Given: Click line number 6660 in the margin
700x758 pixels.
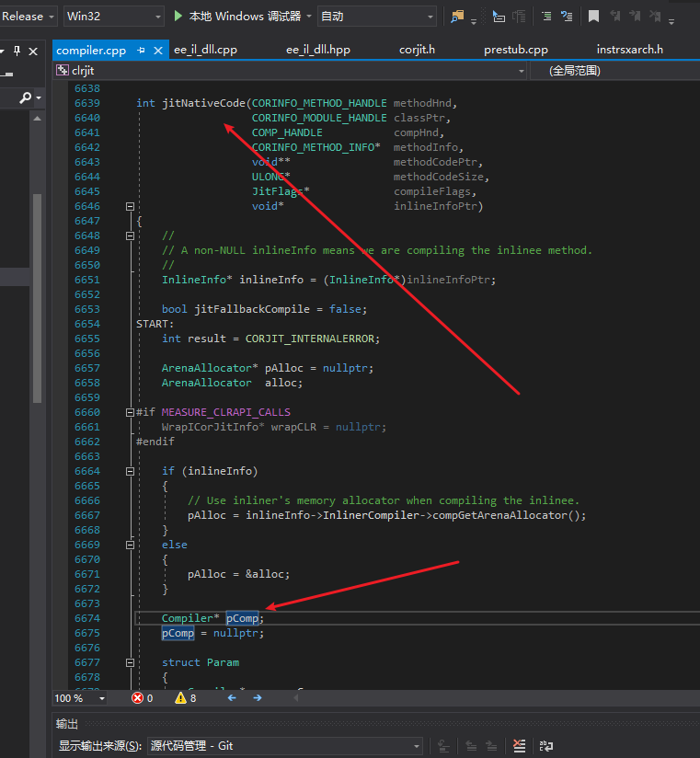Looking at the screenshot, I should (87, 412).
